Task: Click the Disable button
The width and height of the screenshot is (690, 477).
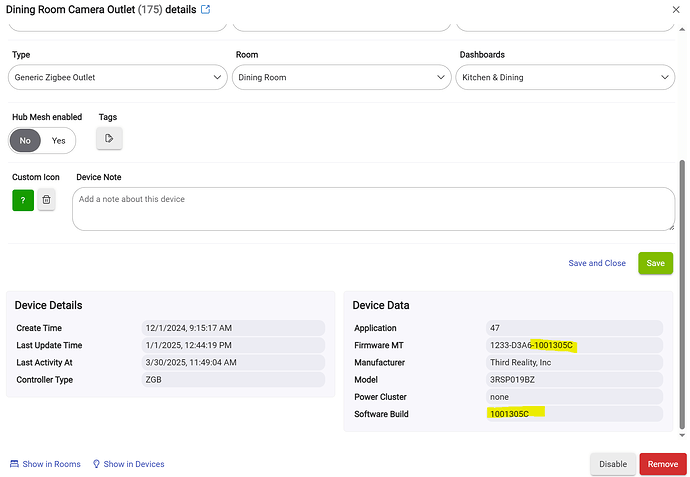Action: 613,464
